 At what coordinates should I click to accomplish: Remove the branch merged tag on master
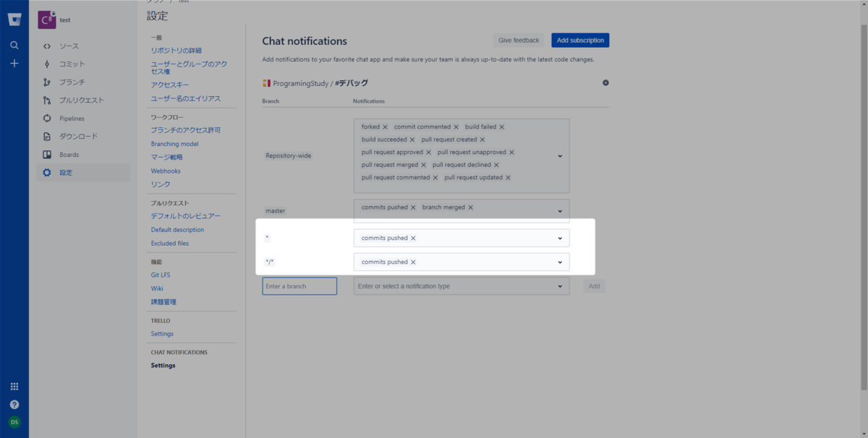point(470,207)
